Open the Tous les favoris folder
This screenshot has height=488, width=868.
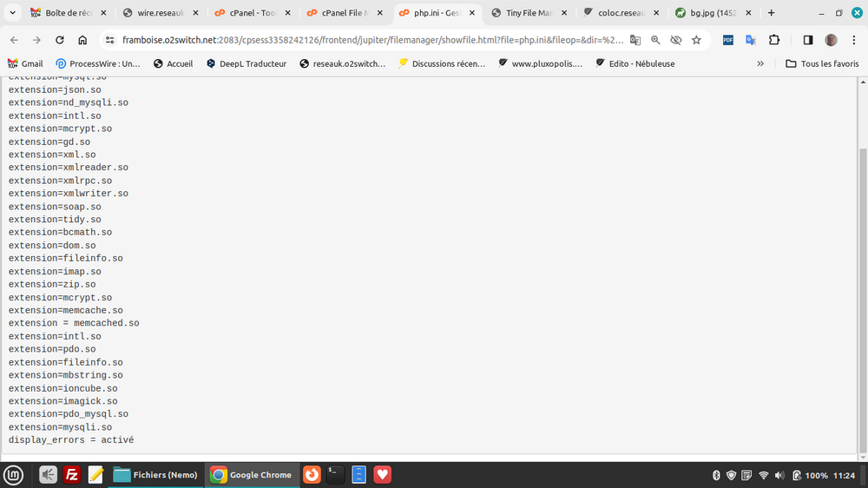(x=823, y=63)
